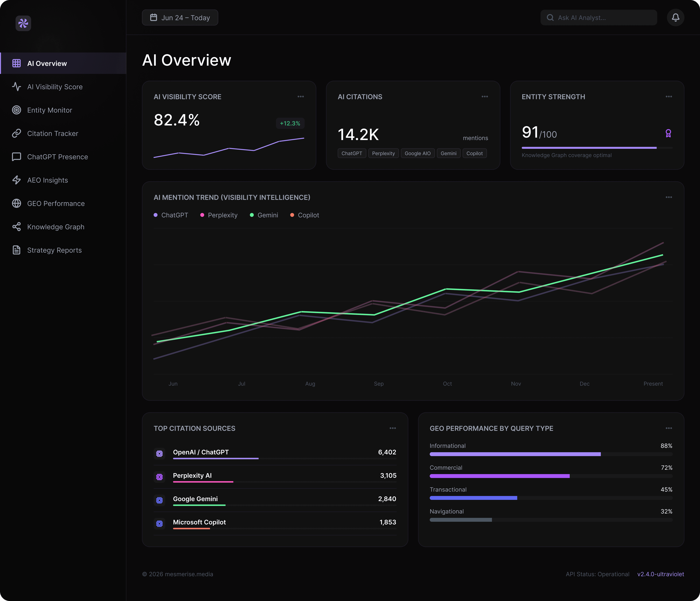Click the Entity Strength progress bar
Image resolution: width=700 pixels, height=601 pixels.
click(x=597, y=148)
